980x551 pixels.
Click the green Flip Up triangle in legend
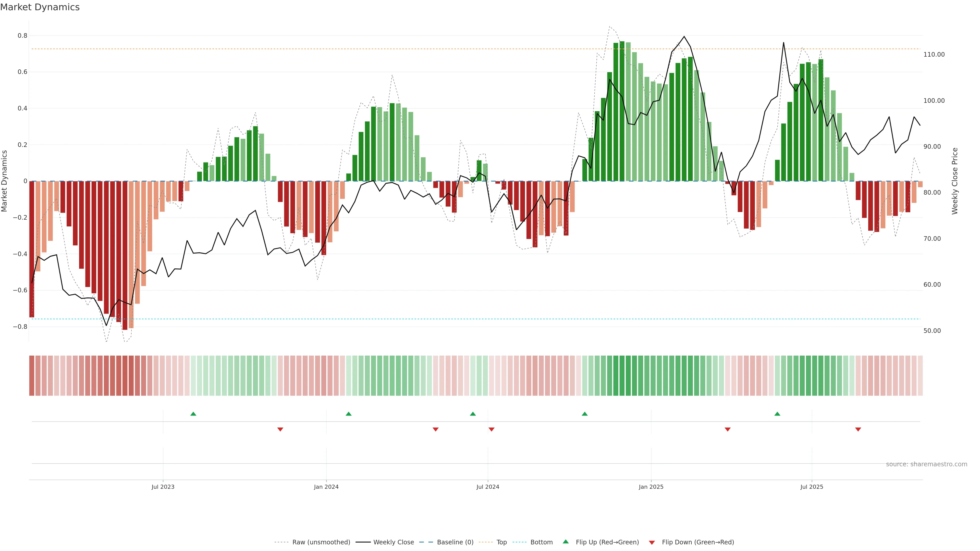[x=566, y=542]
